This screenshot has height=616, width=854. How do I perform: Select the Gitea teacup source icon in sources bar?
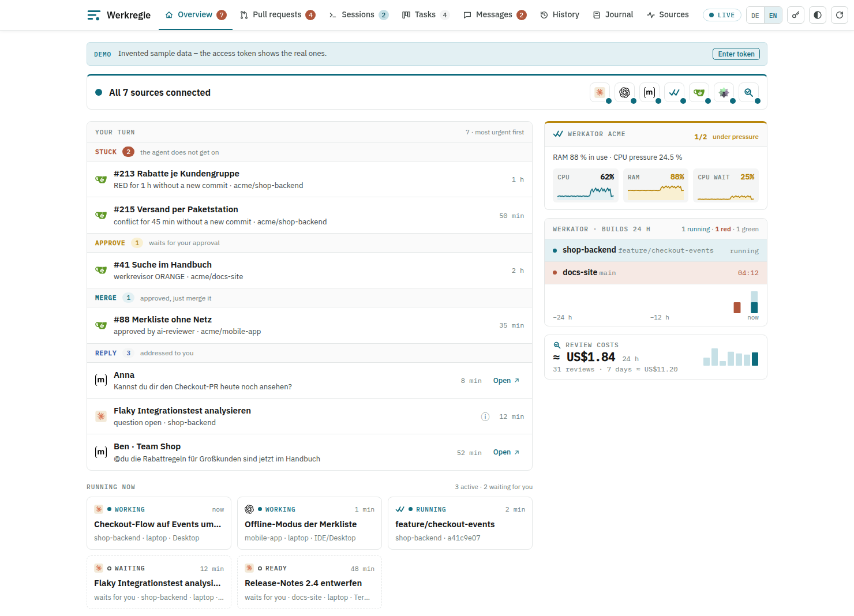point(699,92)
